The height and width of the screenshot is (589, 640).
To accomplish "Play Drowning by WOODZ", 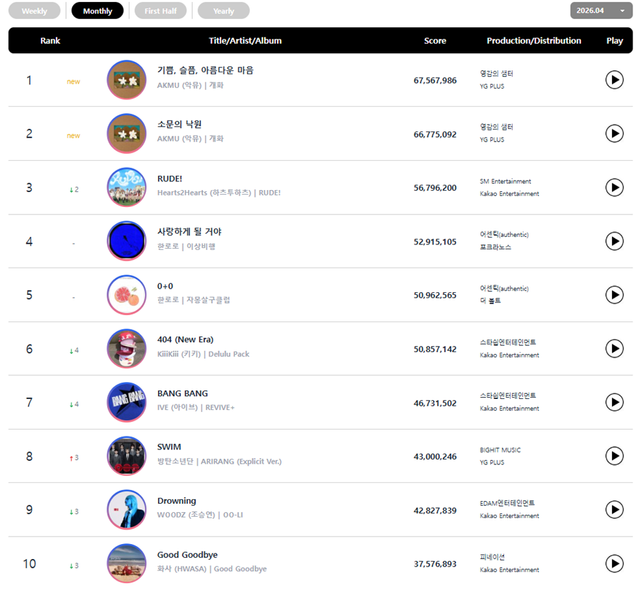I will point(614,510).
